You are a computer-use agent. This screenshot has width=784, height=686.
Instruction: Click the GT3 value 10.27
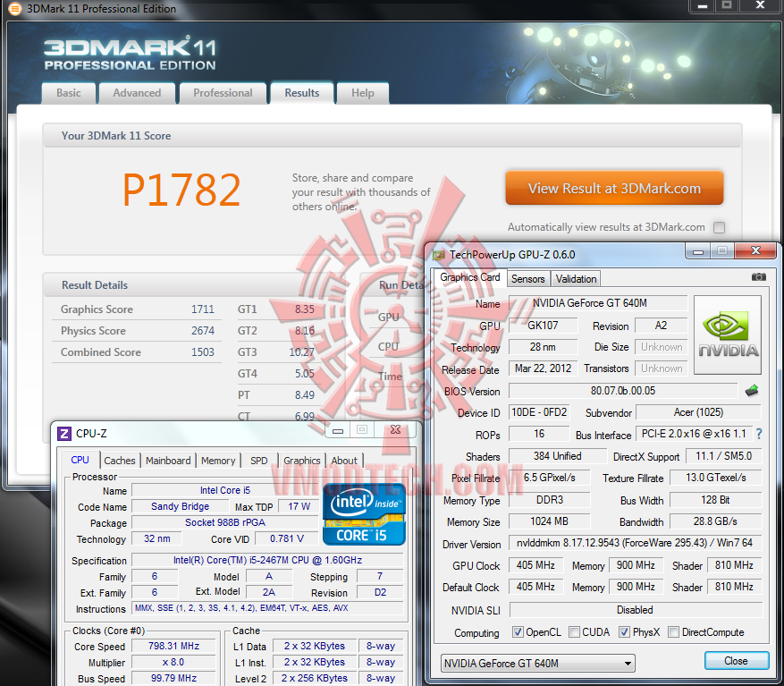301,352
